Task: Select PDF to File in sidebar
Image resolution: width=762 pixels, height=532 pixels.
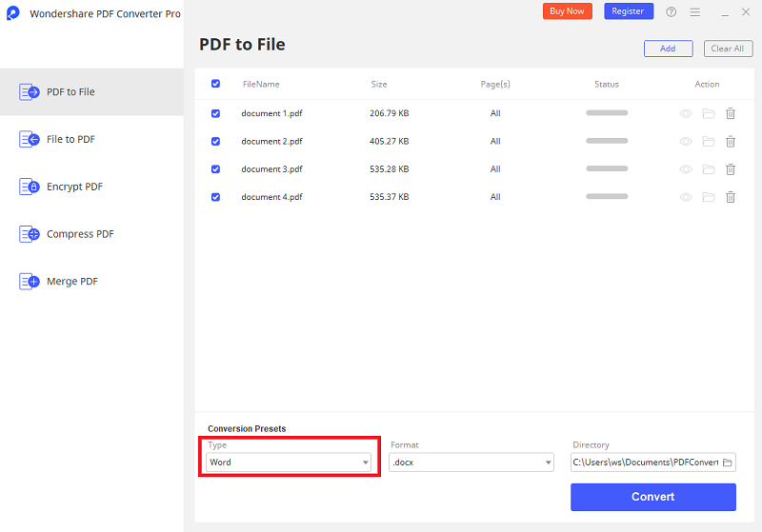Action: click(x=91, y=91)
